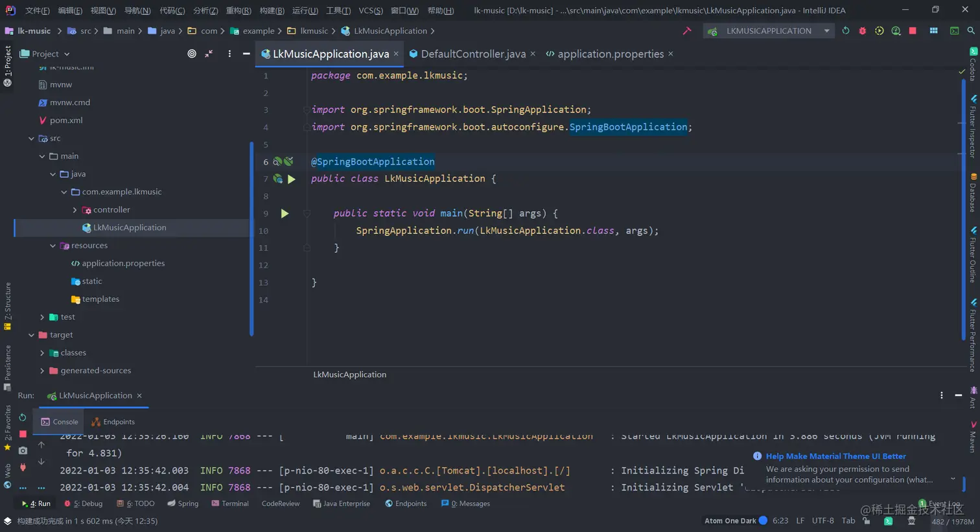
Task: Click the down arrow in console toolbar
Action: coord(41,461)
